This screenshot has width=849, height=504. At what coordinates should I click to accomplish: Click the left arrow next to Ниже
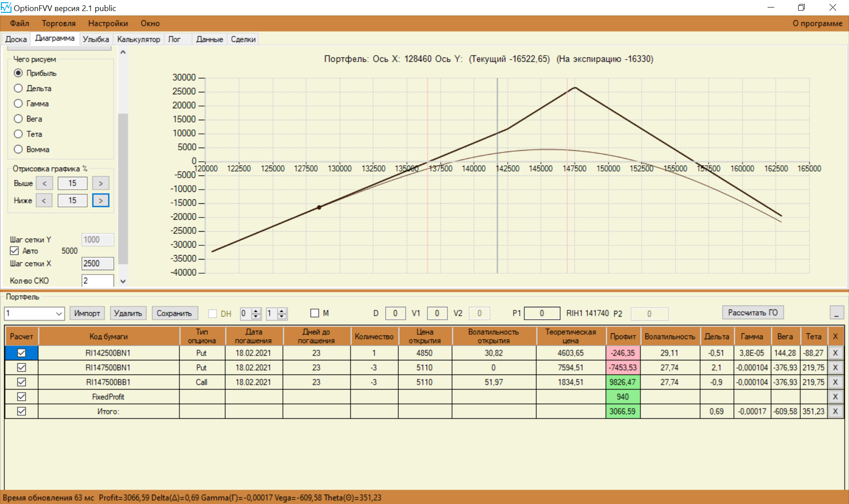tap(44, 201)
